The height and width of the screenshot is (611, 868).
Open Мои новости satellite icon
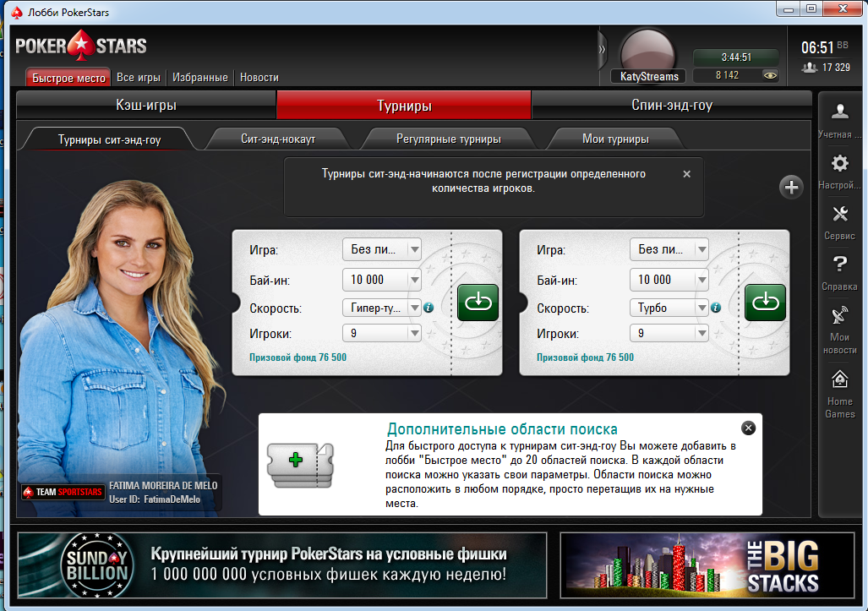(840, 315)
